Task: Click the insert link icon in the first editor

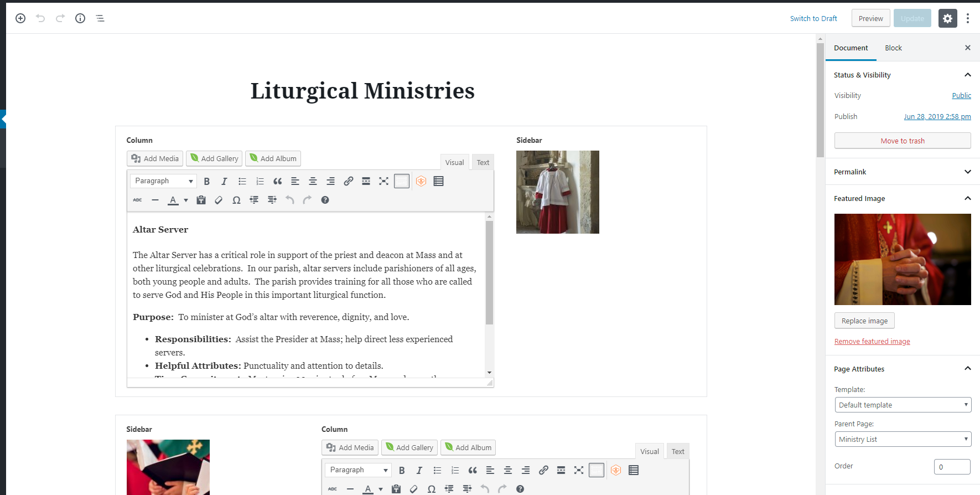Action: pos(348,182)
